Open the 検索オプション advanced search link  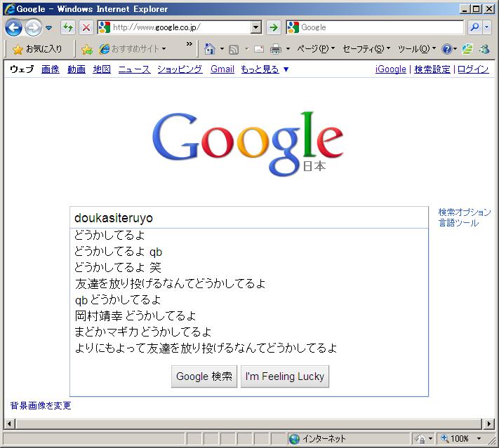465,212
